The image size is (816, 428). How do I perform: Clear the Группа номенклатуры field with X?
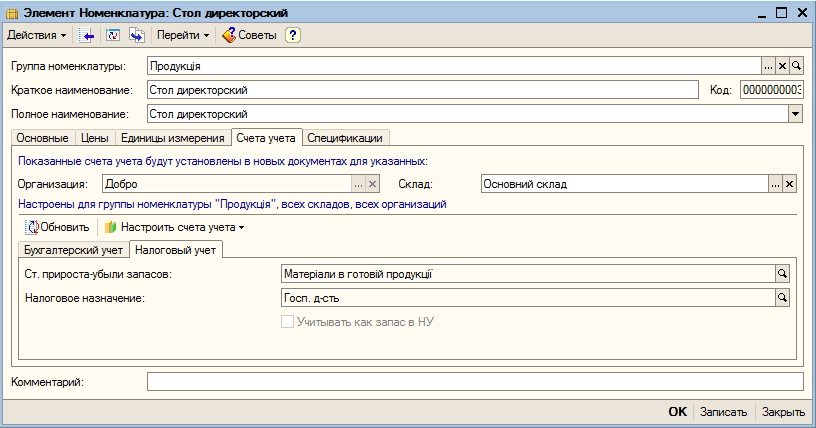(782, 66)
